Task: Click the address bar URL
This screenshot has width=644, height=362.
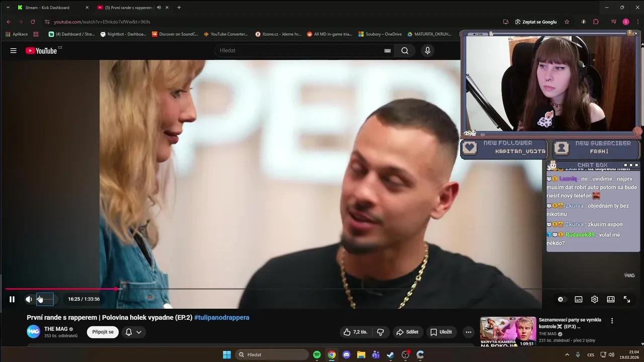Action: [102, 22]
